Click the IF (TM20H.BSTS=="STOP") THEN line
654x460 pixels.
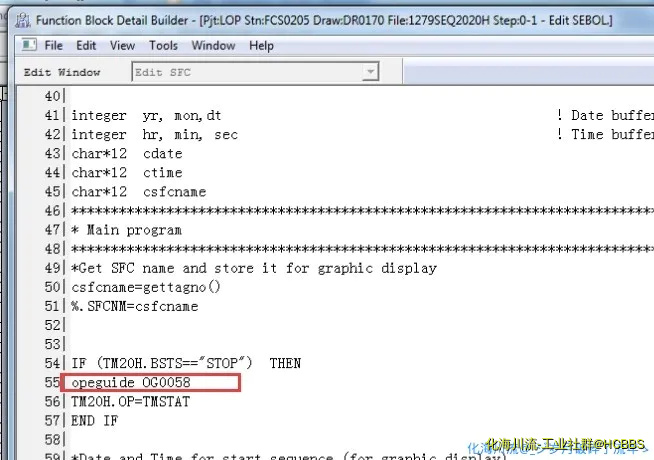click(x=186, y=363)
